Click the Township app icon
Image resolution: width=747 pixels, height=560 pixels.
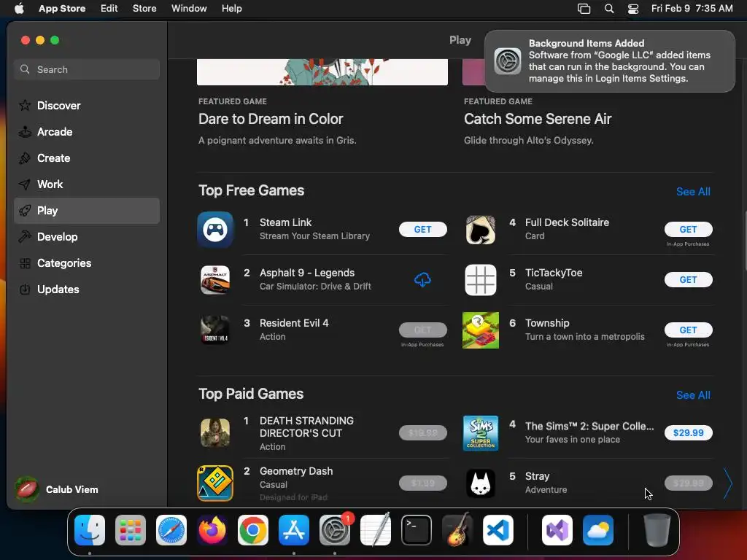(480, 330)
